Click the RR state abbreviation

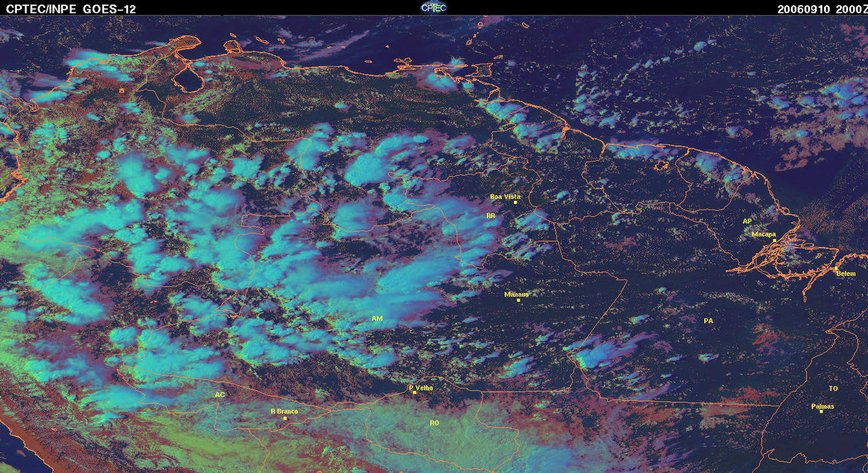click(491, 215)
